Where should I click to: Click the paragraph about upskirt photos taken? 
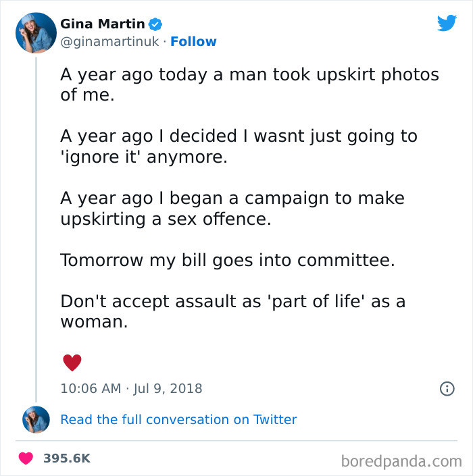pyautogui.click(x=249, y=84)
